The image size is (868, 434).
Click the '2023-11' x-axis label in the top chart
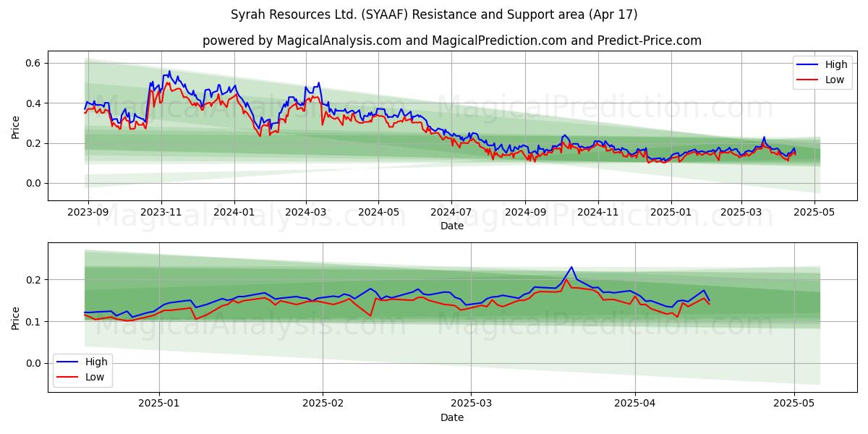point(161,213)
